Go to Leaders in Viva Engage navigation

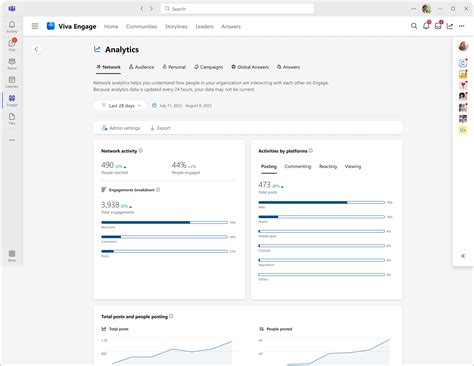tap(204, 26)
